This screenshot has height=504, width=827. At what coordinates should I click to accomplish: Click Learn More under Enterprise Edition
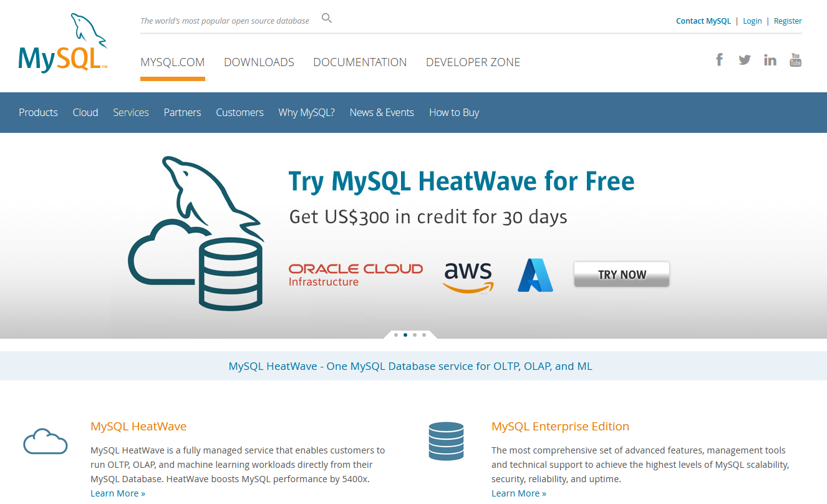(x=519, y=493)
